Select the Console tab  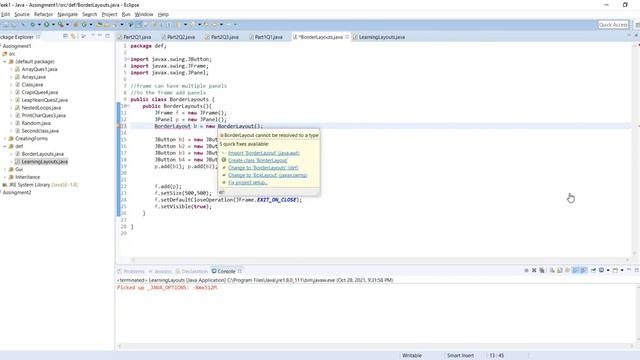click(227, 271)
